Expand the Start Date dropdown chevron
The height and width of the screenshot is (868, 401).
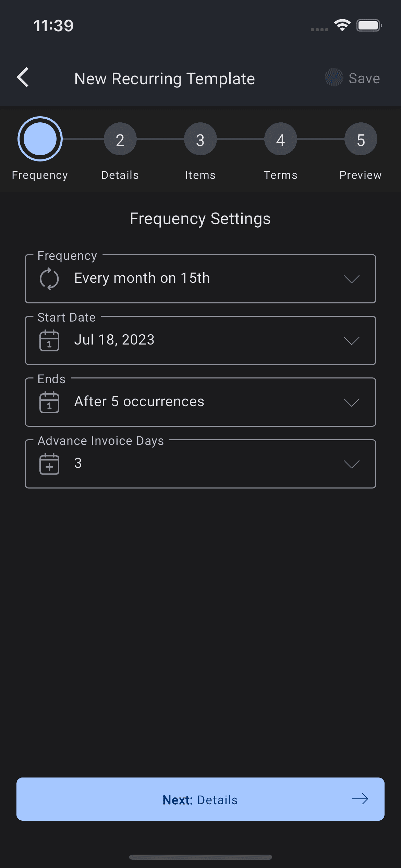pyautogui.click(x=352, y=340)
